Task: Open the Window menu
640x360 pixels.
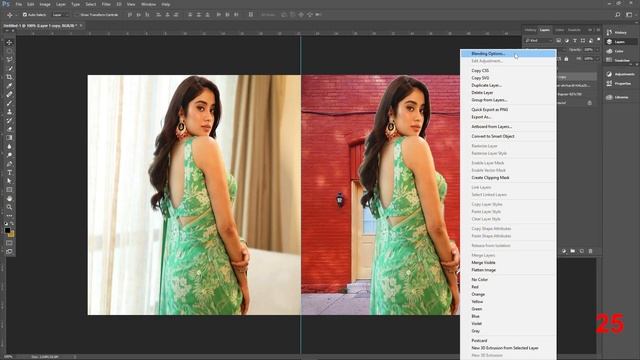Action: point(148,4)
